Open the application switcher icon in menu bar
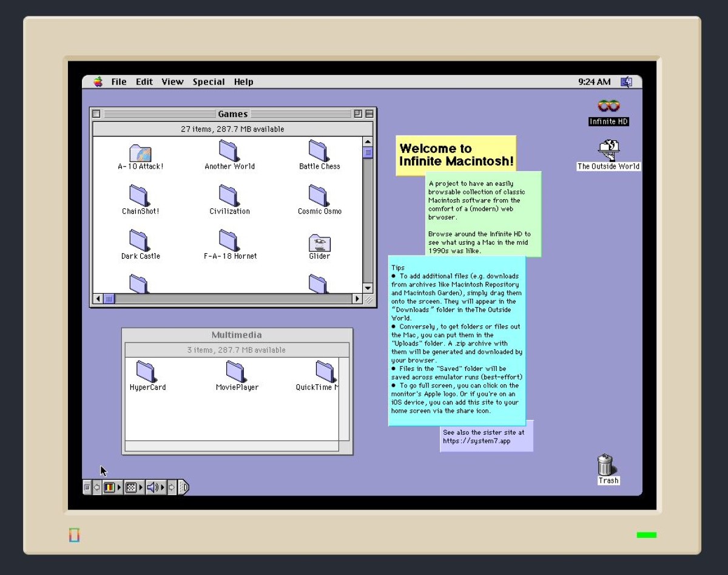Image resolution: width=728 pixels, height=575 pixels. (626, 81)
